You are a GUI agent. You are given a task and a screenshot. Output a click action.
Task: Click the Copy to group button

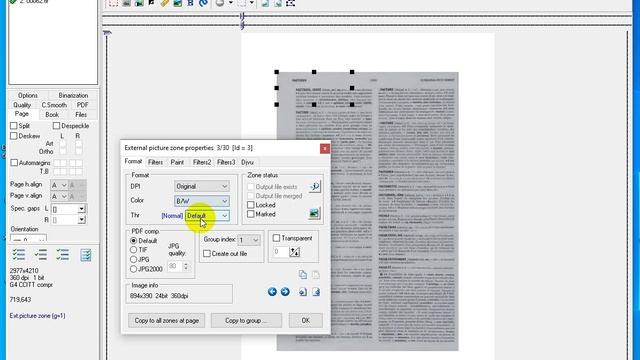[246, 320]
